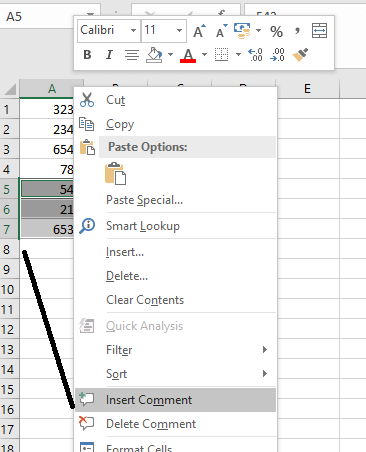Select column A header
Viewport: 366px width, 452px height.
coord(52,89)
